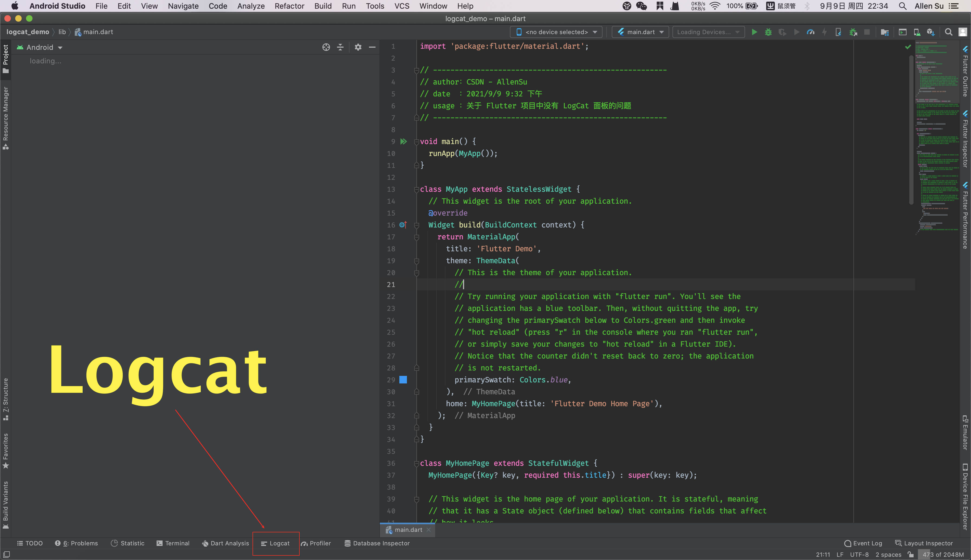Toggle the Dart Analysis tool window
971x560 pixels.
click(225, 543)
